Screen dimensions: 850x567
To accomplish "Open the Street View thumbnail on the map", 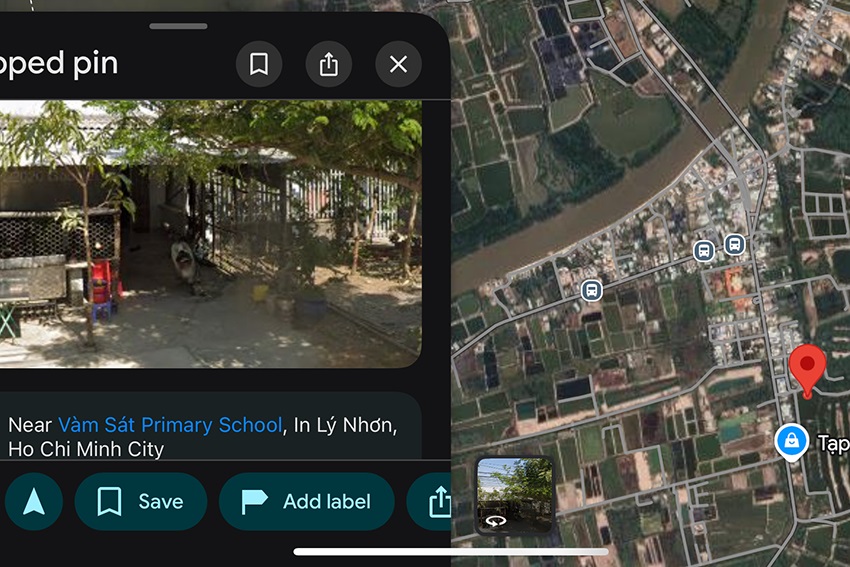I will [x=514, y=495].
